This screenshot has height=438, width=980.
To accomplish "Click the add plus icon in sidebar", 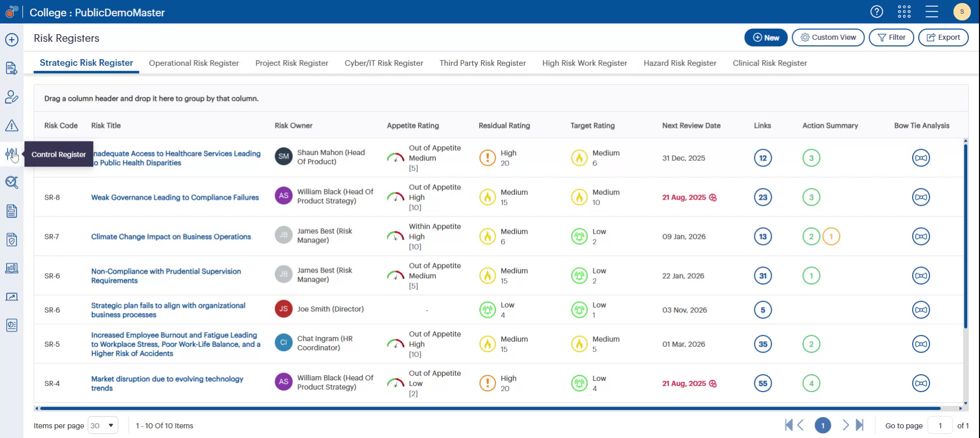I will [12, 40].
